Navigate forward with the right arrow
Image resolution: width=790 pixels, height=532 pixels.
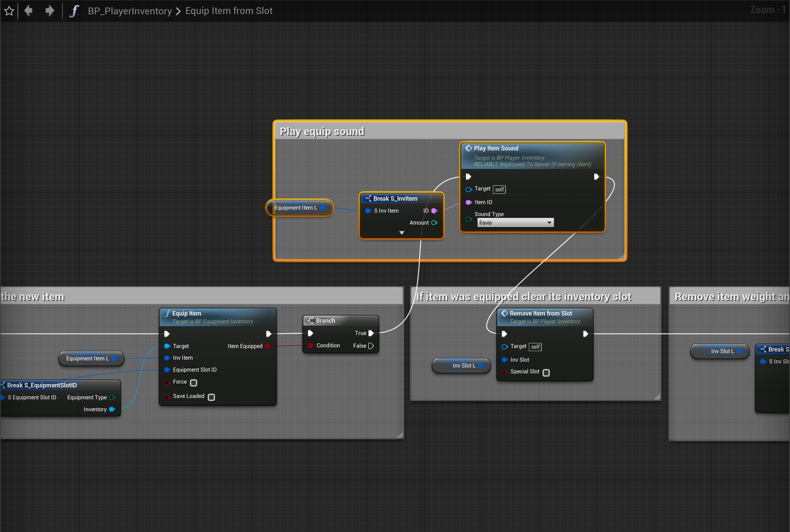[50, 11]
